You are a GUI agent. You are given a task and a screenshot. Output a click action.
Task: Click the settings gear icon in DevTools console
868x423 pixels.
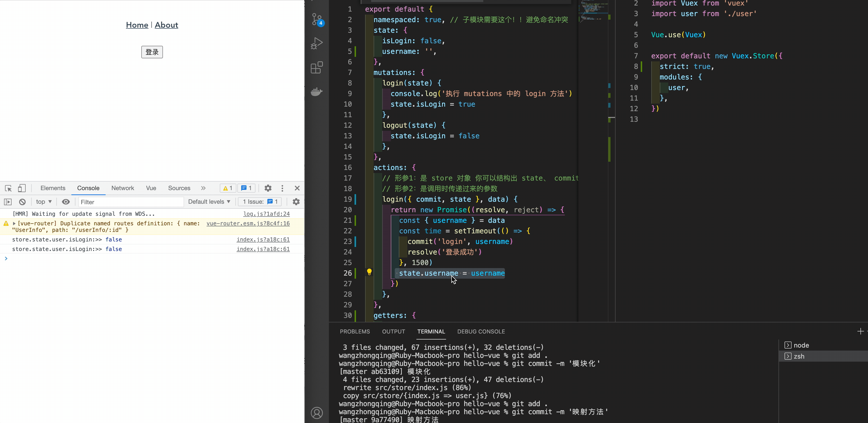296,201
